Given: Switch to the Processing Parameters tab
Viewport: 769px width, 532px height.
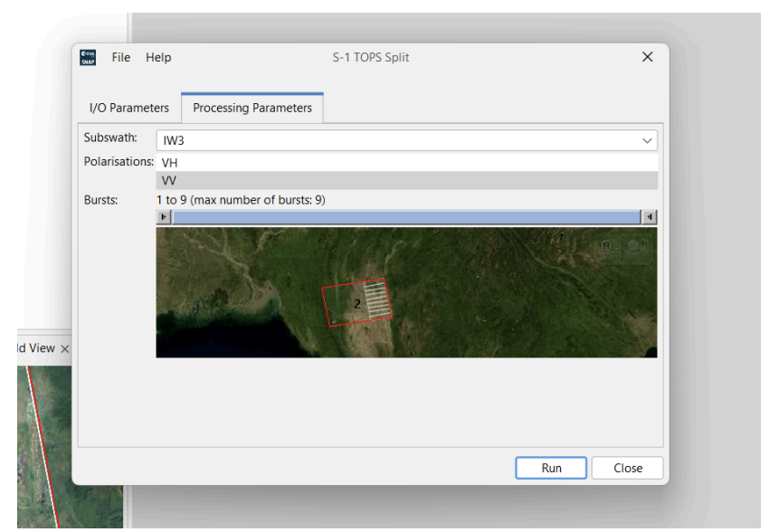Looking at the screenshot, I should point(252,107).
